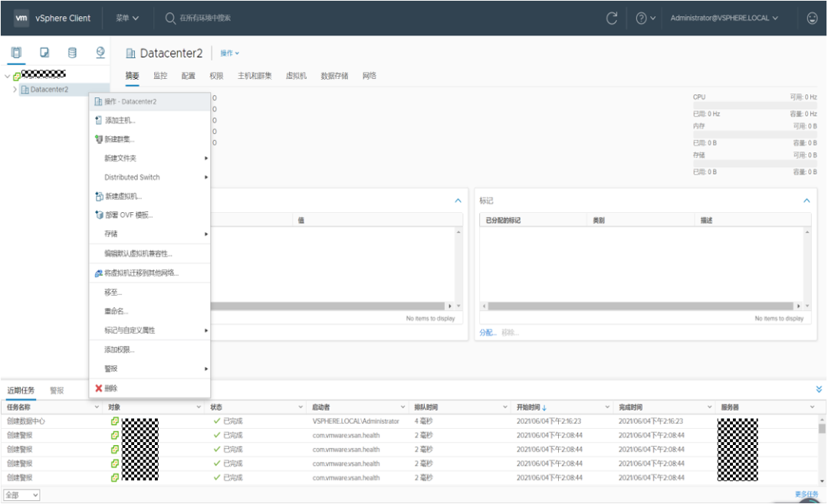Sort tasks by 完成时间 column header

point(630,407)
